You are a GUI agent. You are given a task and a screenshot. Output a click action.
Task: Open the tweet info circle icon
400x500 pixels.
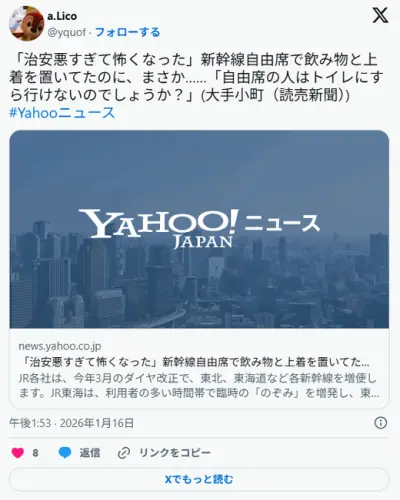click(x=381, y=423)
